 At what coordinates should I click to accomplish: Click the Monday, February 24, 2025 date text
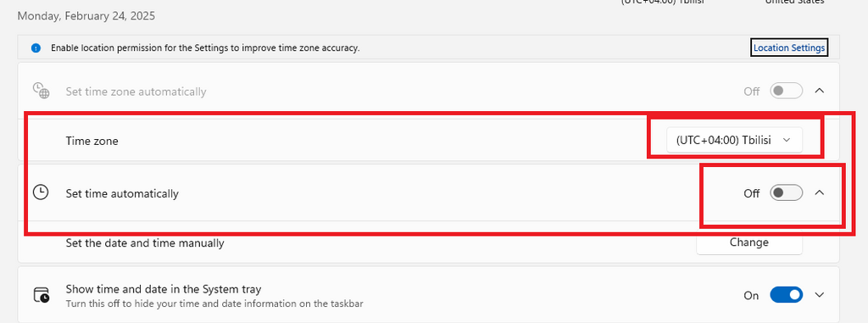(x=86, y=16)
